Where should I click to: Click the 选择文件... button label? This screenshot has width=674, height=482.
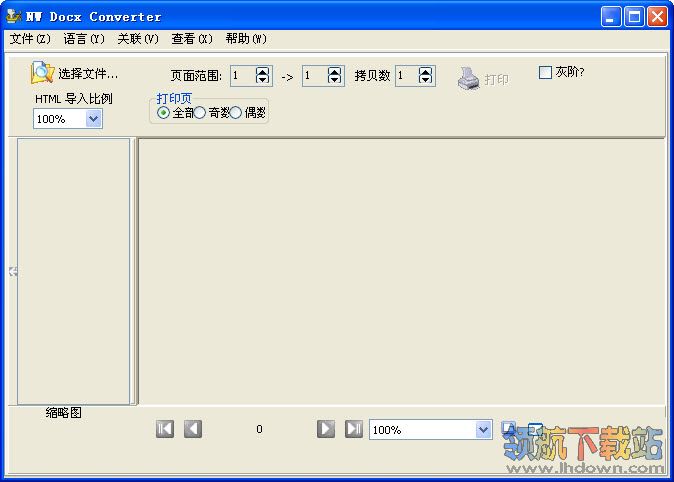tap(88, 74)
